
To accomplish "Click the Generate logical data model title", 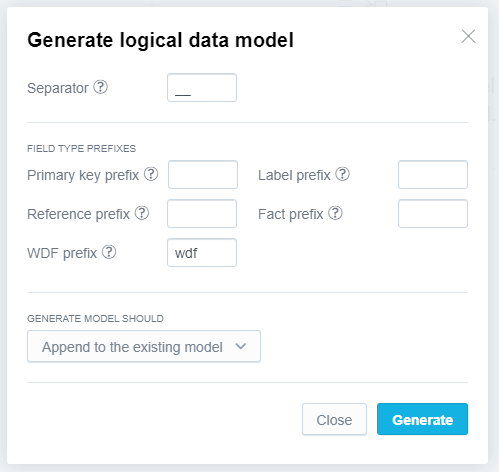I will pos(160,40).
